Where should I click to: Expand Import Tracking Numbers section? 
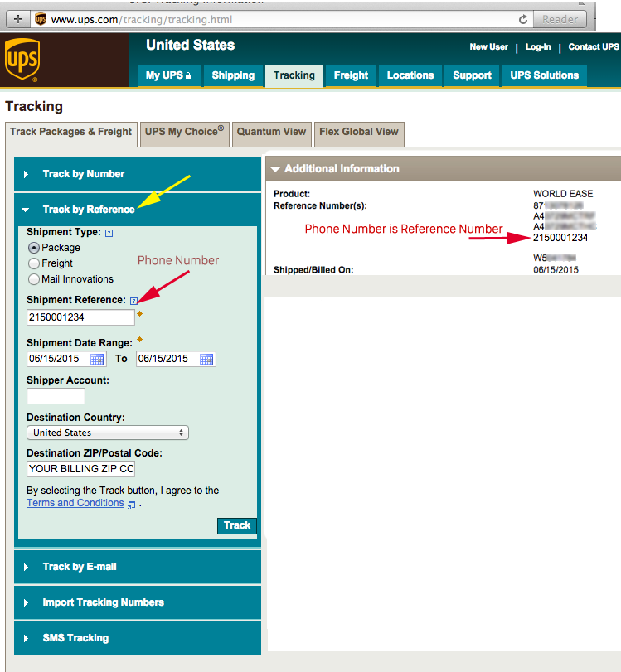coord(138,602)
